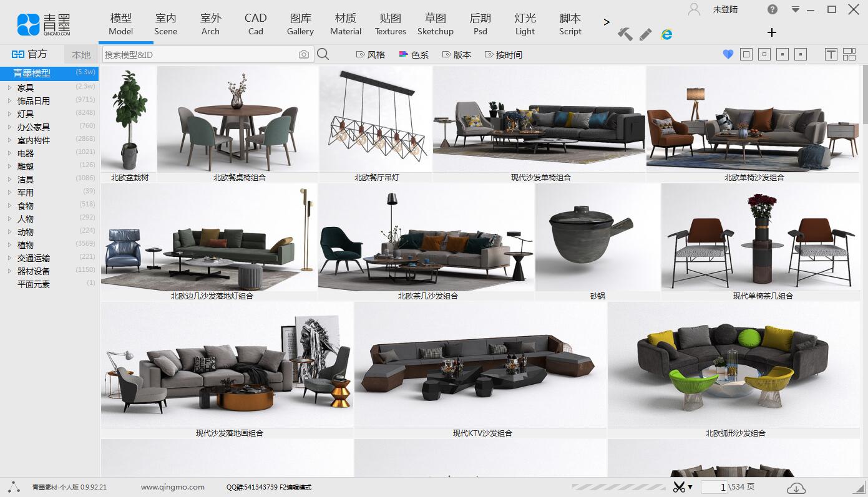Click the 北欧盆栽树 plant model thumbnail
This screenshot has width=868, height=497.
tap(128, 118)
